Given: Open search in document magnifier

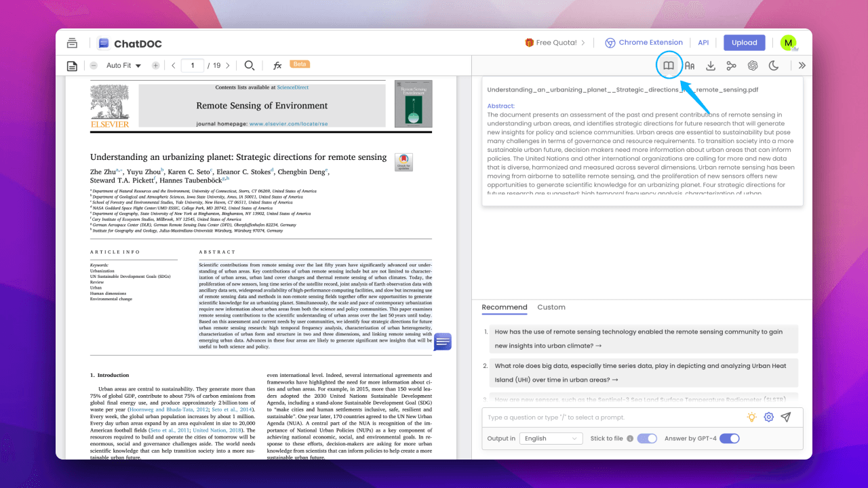Looking at the screenshot, I should (x=250, y=66).
